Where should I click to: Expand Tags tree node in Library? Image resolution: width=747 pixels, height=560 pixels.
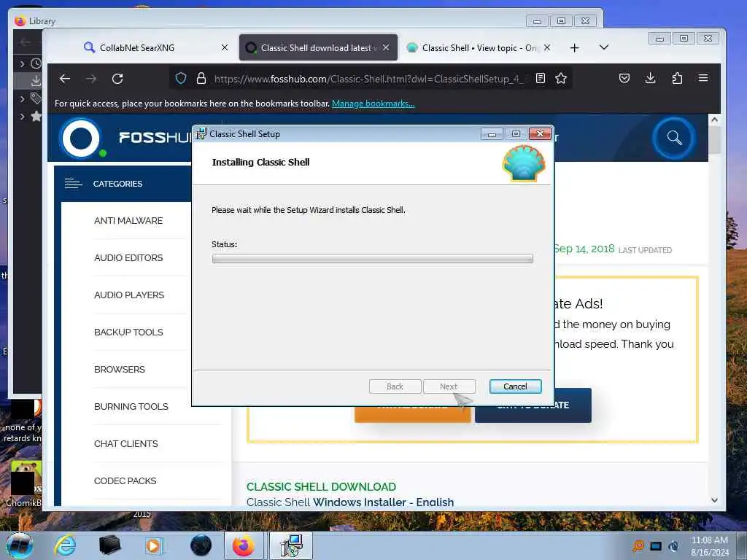(22, 98)
